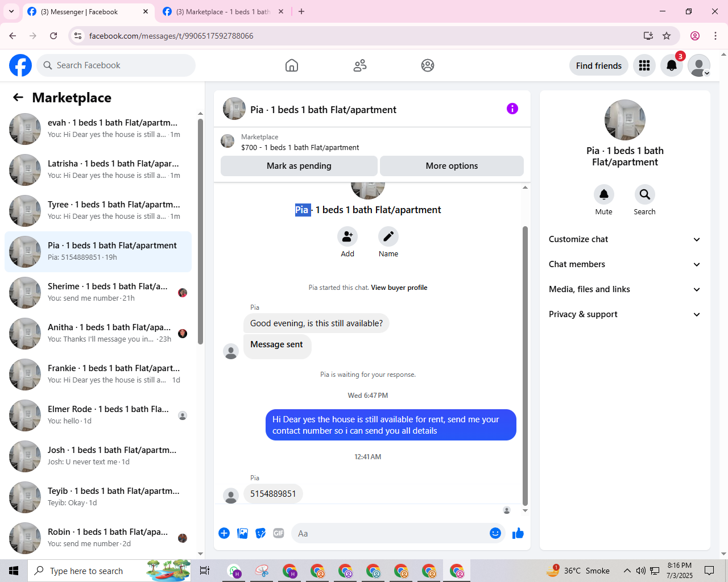Click the conversation list scrollbar
Screen dimensions: 728x582
(200, 231)
